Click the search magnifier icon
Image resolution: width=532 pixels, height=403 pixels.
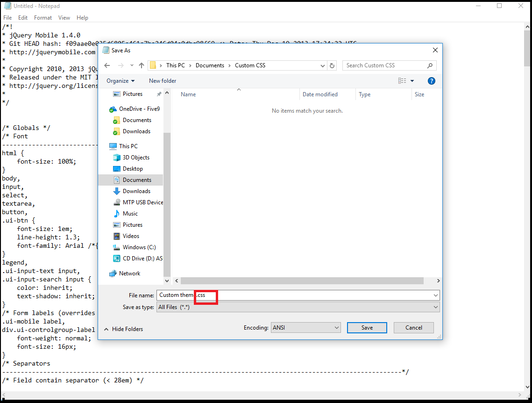coord(430,65)
